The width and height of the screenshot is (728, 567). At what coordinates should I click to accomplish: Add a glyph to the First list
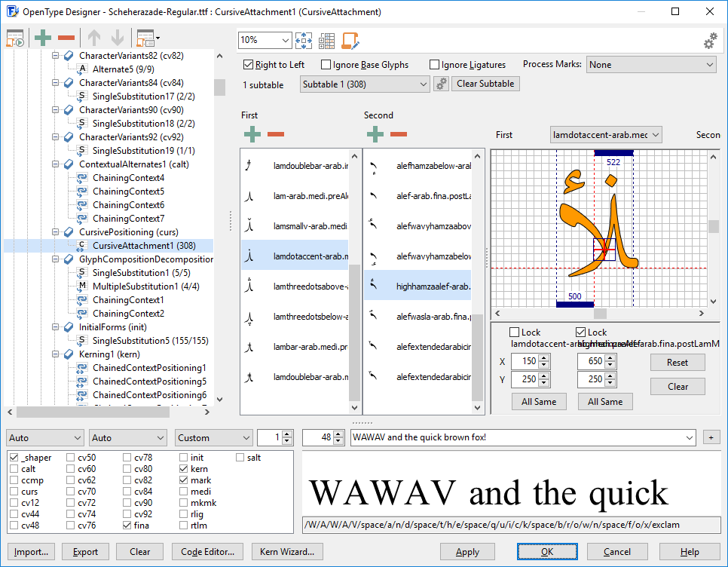pyautogui.click(x=252, y=134)
